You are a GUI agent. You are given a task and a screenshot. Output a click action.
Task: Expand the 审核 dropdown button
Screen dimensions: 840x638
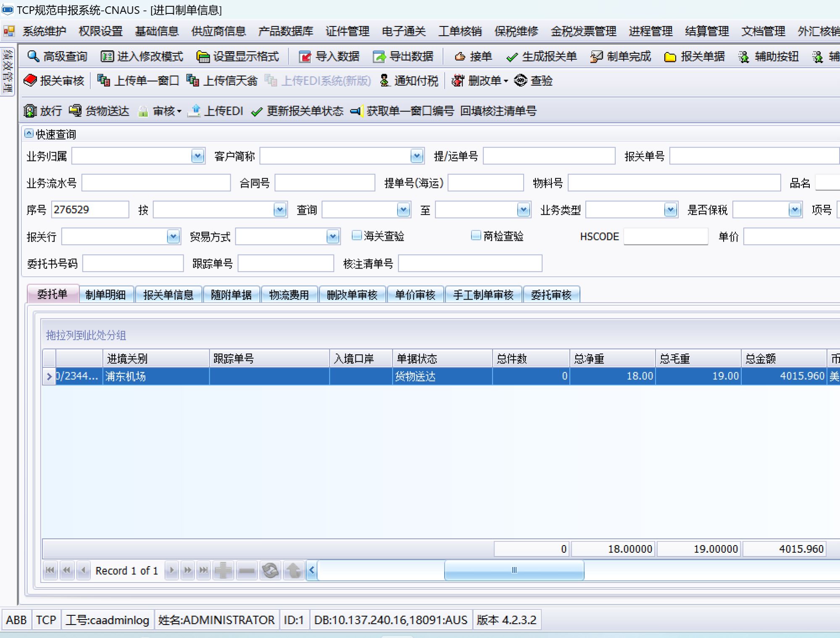pos(179,111)
